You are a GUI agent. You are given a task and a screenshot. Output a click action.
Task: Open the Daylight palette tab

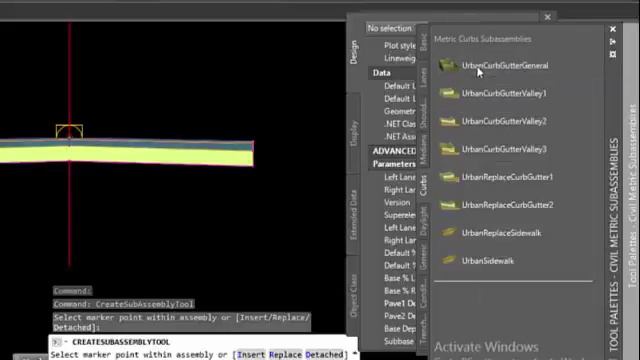(423, 221)
